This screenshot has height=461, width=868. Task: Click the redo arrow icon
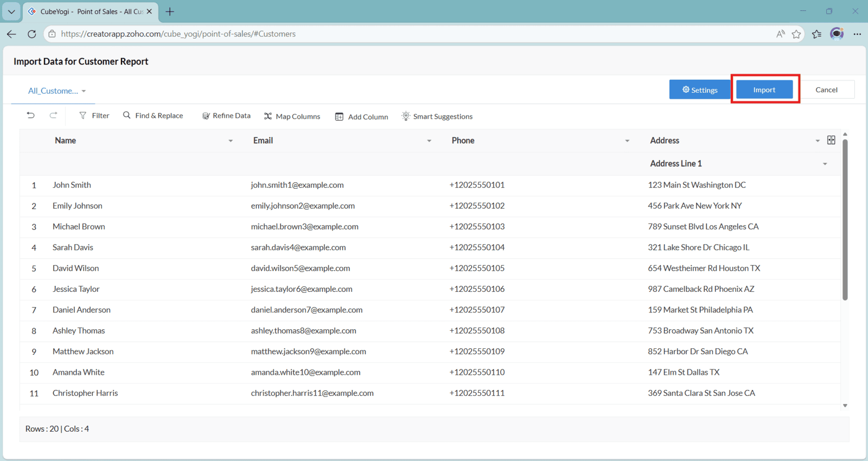click(53, 116)
